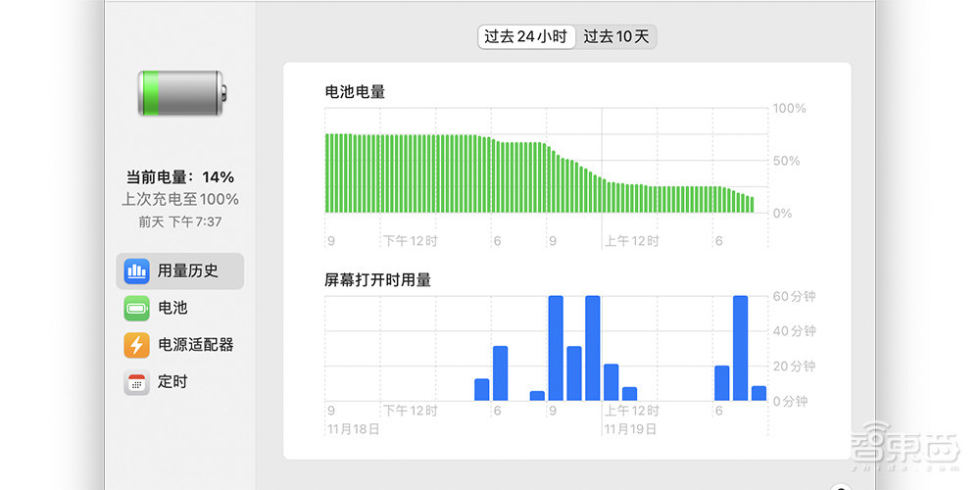Open the 定时 pane via its sidebar label

[x=172, y=382]
